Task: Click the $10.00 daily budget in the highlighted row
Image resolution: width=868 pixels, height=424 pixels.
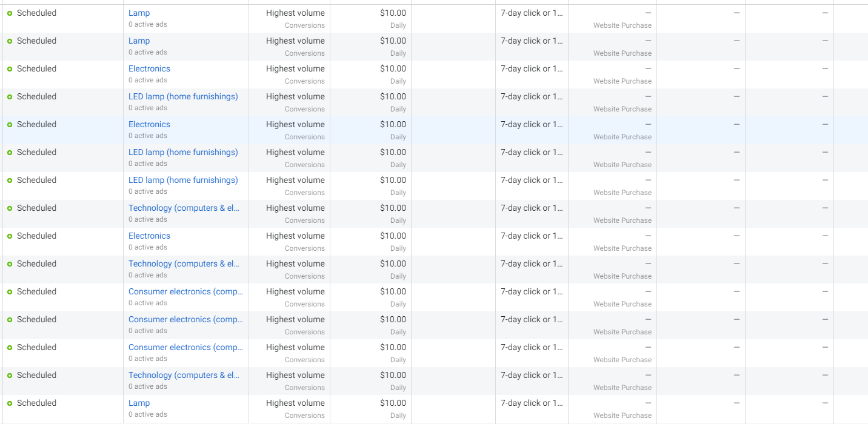Action: [393, 124]
